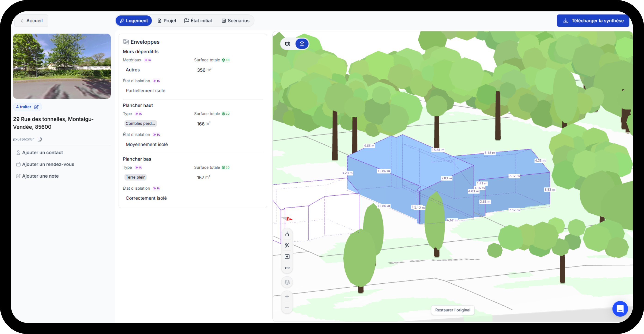Click the IA badge beside Plancher bas Type
Viewport: 644px width, 334px height.
point(138,168)
